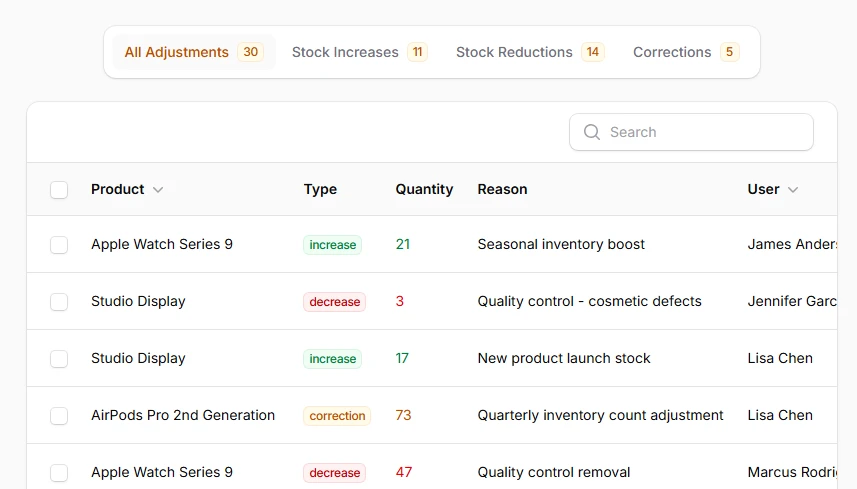Click "AirPods Pro 2nd Generation" product name
Screen dimensions: 857x489
183,415
